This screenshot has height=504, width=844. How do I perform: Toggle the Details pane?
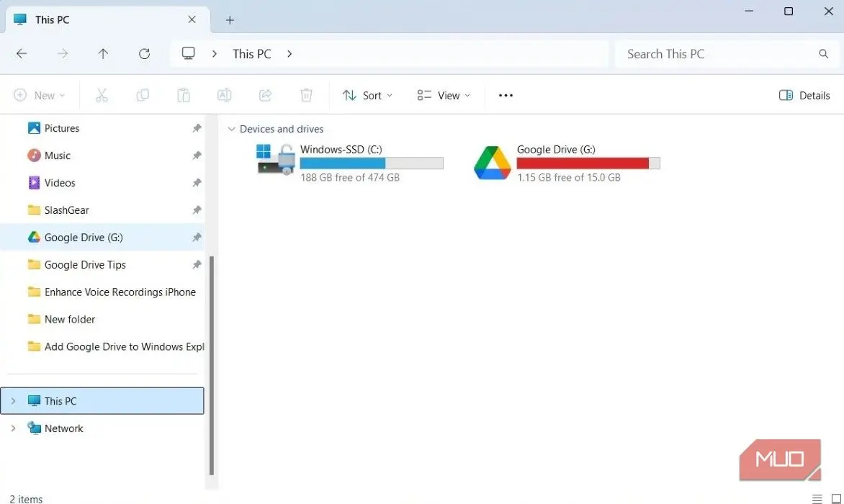pos(804,95)
